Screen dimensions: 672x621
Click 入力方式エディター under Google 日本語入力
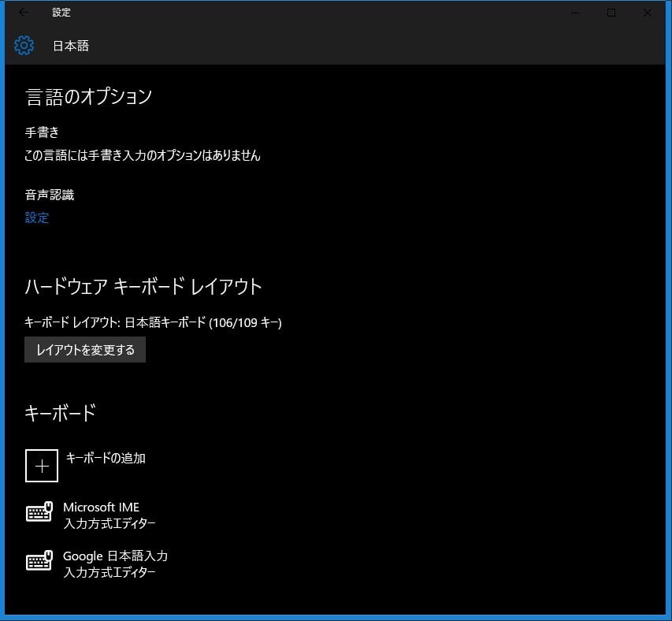click(110, 573)
